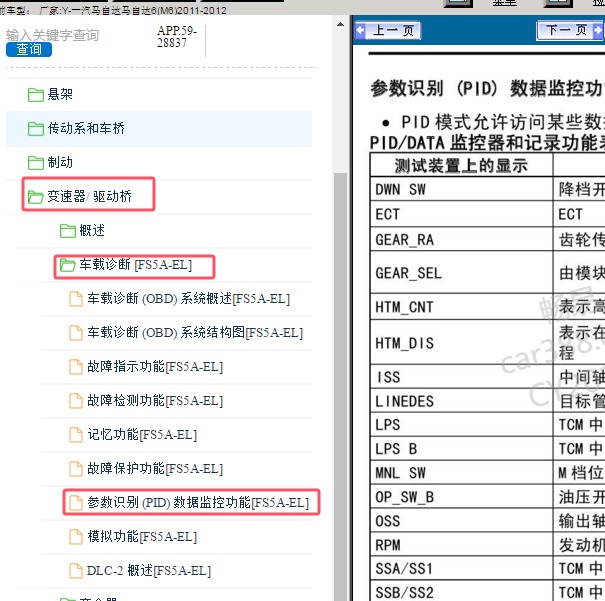
Task: Open 模拟功能[FS5A-EL] page
Action: 142,536
